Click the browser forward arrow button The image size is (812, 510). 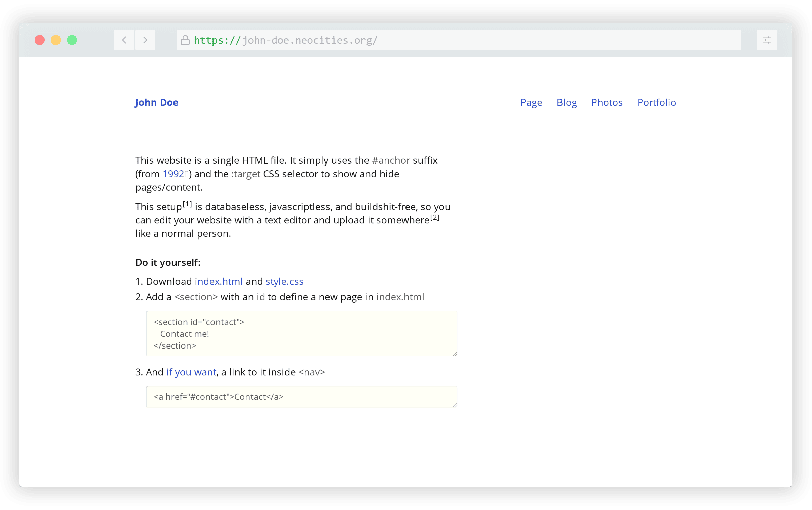145,40
